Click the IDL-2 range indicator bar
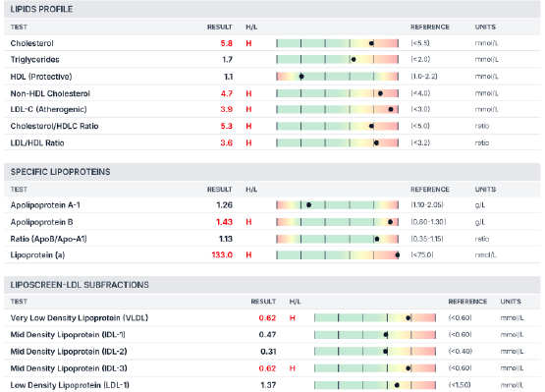The width and height of the screenshot is (545, 392). coord(375,352)
